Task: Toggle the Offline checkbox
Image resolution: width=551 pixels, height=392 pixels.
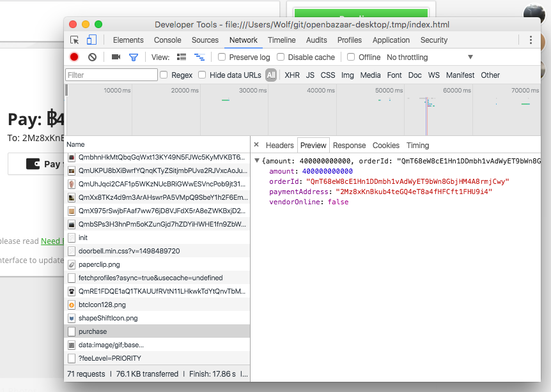Action: (351, 57)
